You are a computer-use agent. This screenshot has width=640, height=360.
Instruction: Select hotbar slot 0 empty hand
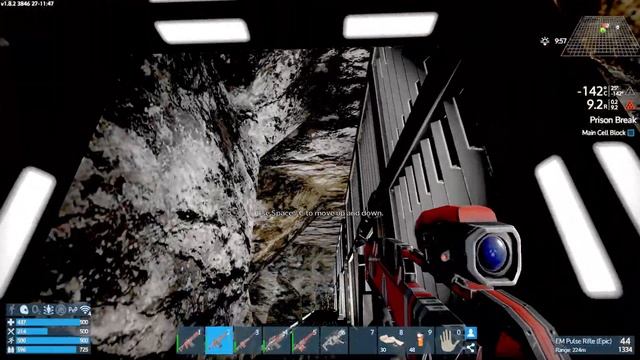(449, 340)
